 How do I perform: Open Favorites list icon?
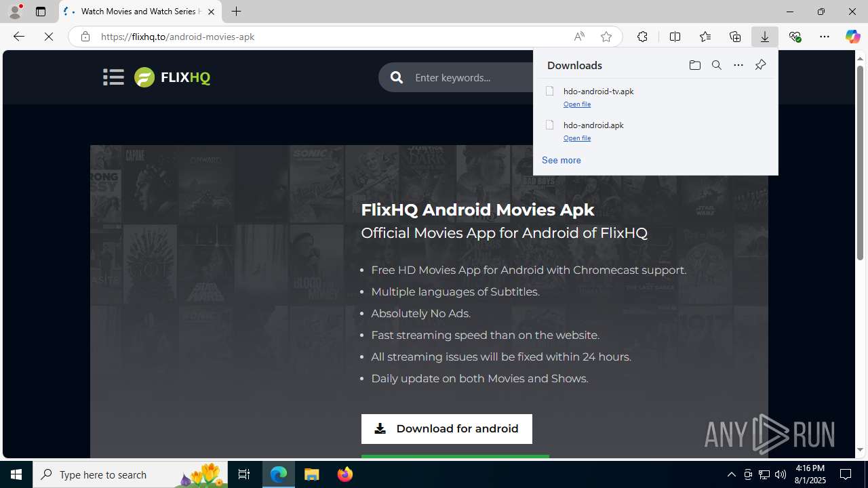tap(705, 37)
